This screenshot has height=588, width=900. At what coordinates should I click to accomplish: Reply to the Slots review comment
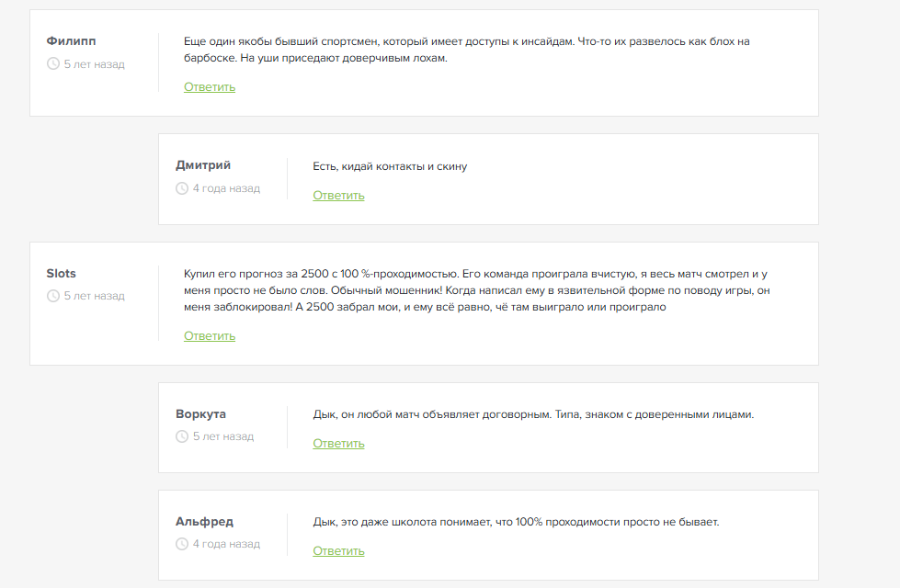point(210,335)
